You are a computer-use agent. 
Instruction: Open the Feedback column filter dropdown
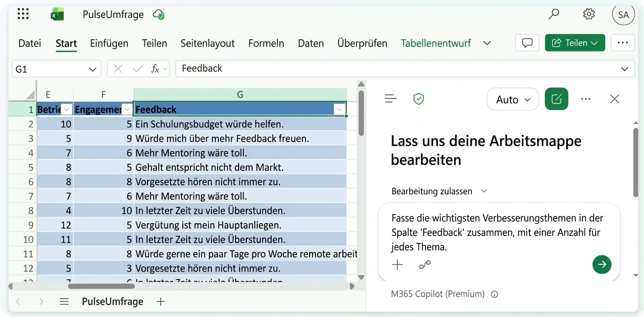[339, 109]
